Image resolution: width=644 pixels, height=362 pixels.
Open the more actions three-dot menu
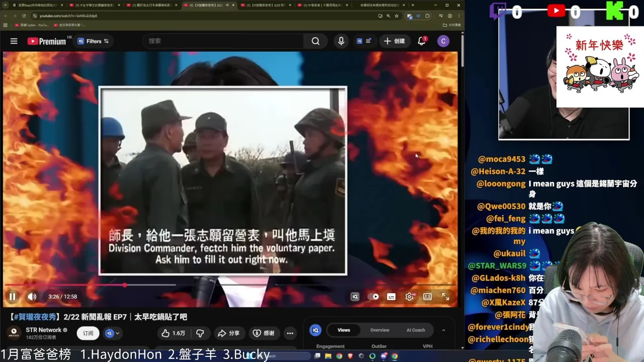pyautogui.click(x=290, y=333)
